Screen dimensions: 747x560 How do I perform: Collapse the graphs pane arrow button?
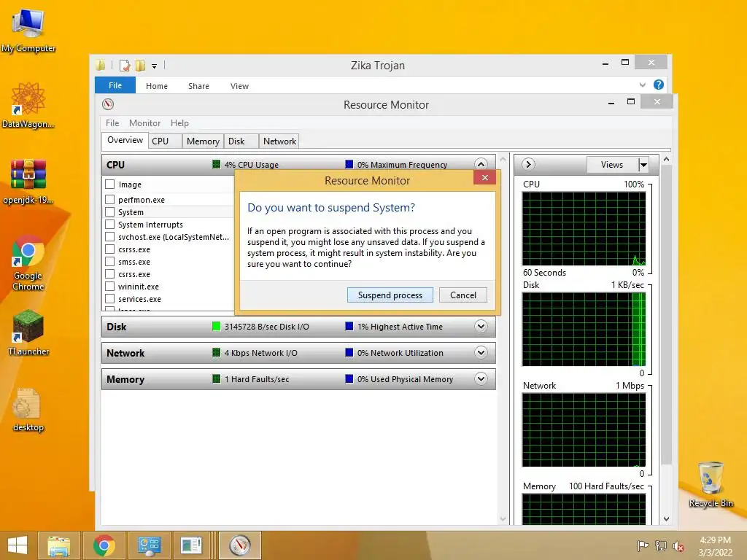528,164
